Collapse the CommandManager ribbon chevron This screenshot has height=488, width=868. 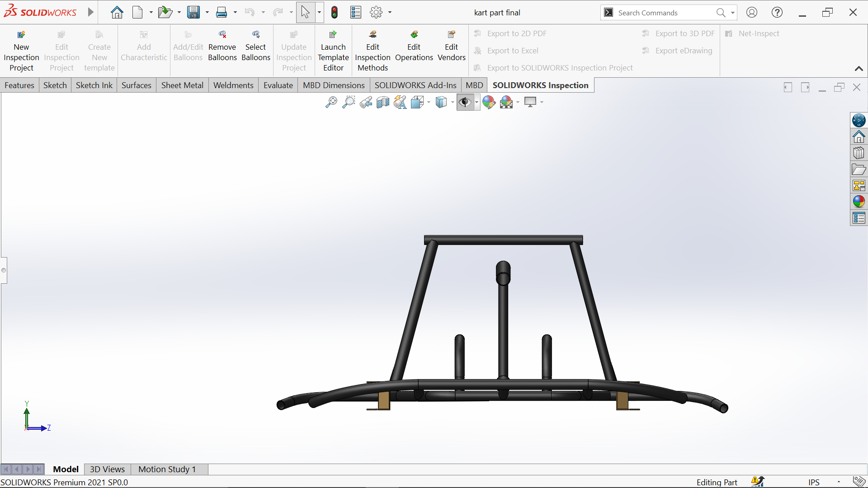tap(859, 69)
